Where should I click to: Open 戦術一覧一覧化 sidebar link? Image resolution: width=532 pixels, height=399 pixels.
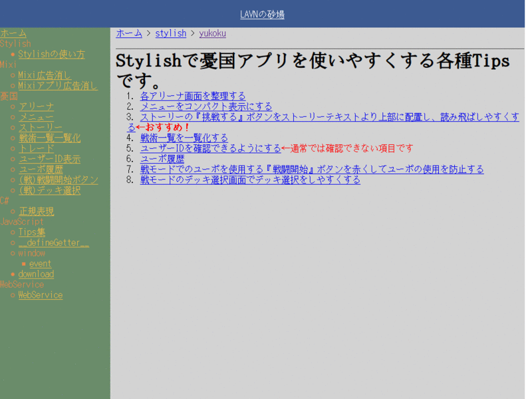(x=49, y=138)
